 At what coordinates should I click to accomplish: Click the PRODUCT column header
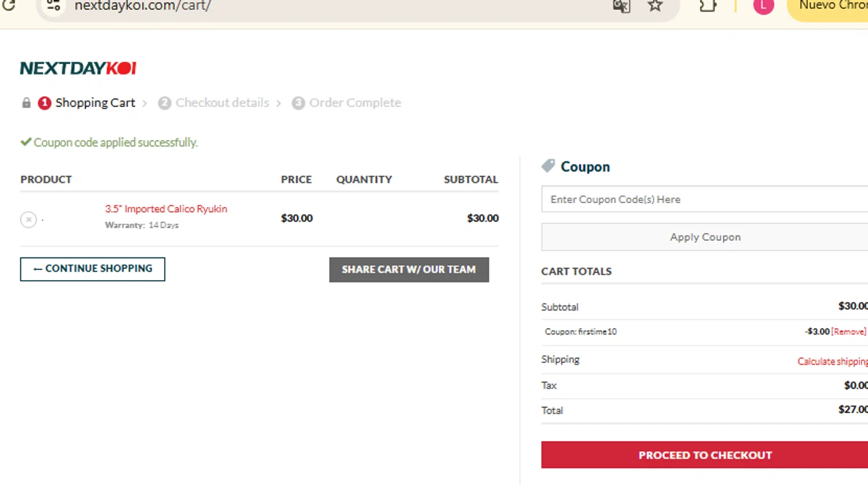tap(46, 179)
